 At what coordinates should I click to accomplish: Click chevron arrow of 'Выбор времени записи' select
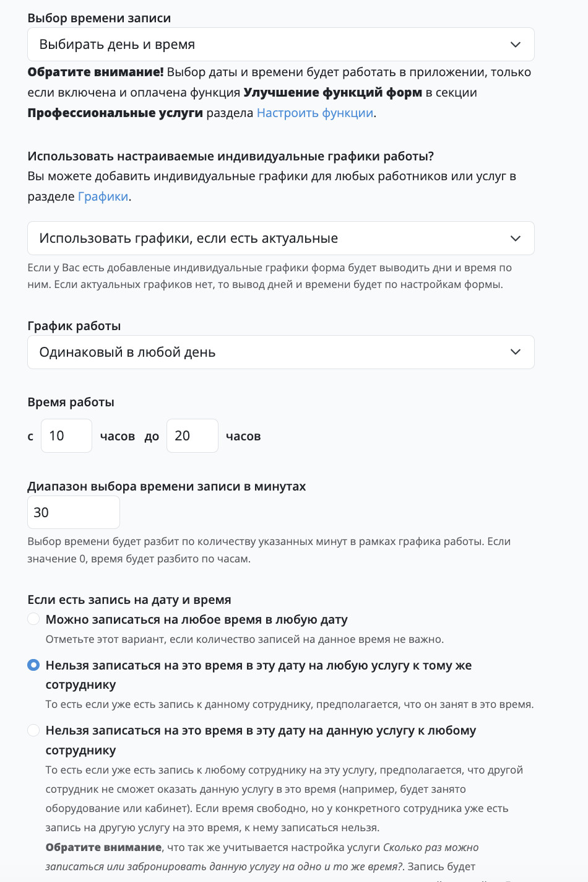click(515, 45)
